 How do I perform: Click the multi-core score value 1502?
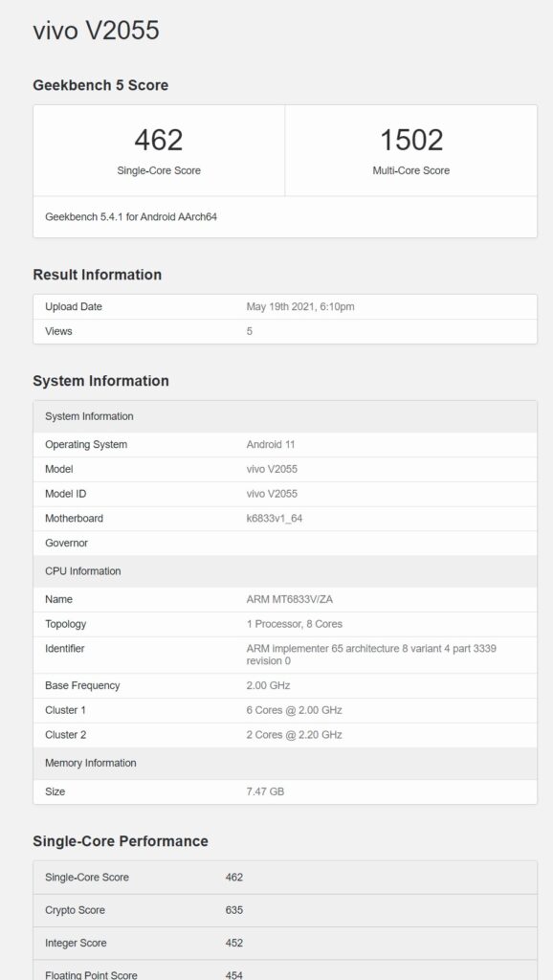click(x=411, y=140)
